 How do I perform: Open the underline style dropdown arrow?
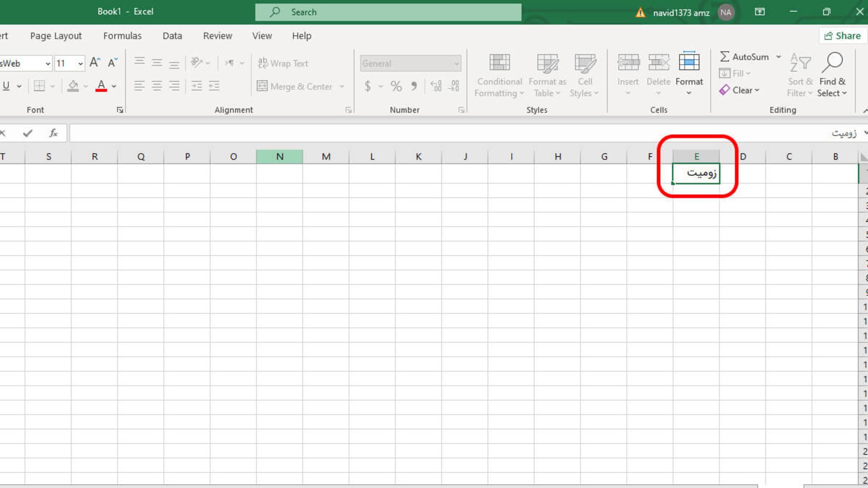click(19, 86)
